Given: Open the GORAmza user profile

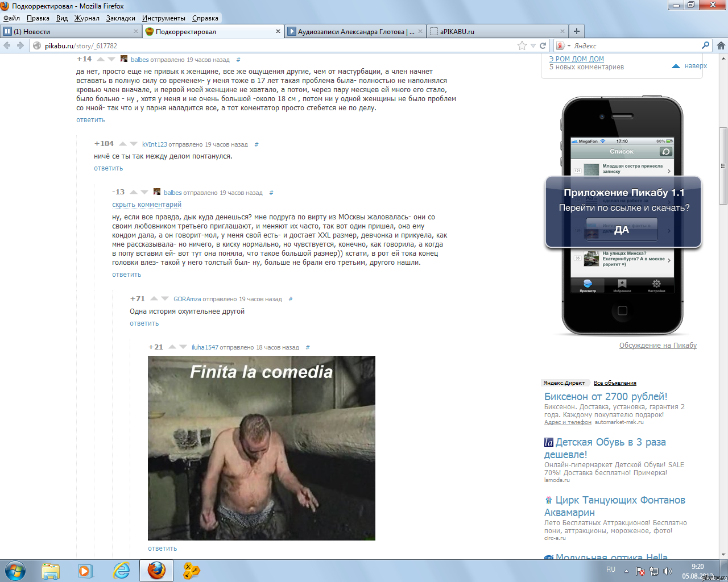Looking at the screenshot, I should coord(187,299).
